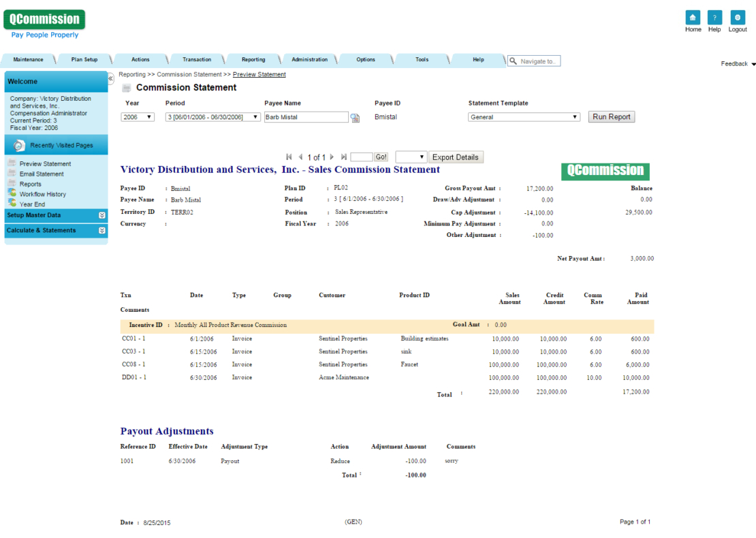Click inside the page number Go input field
This screenshot has width=756, height=538.
(x=360, y=157)
